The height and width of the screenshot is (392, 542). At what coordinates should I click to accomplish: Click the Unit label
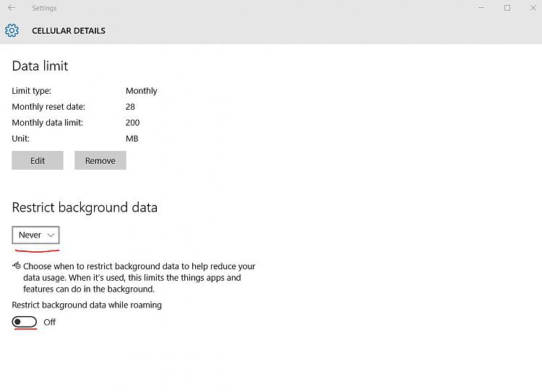click(21, 139)
